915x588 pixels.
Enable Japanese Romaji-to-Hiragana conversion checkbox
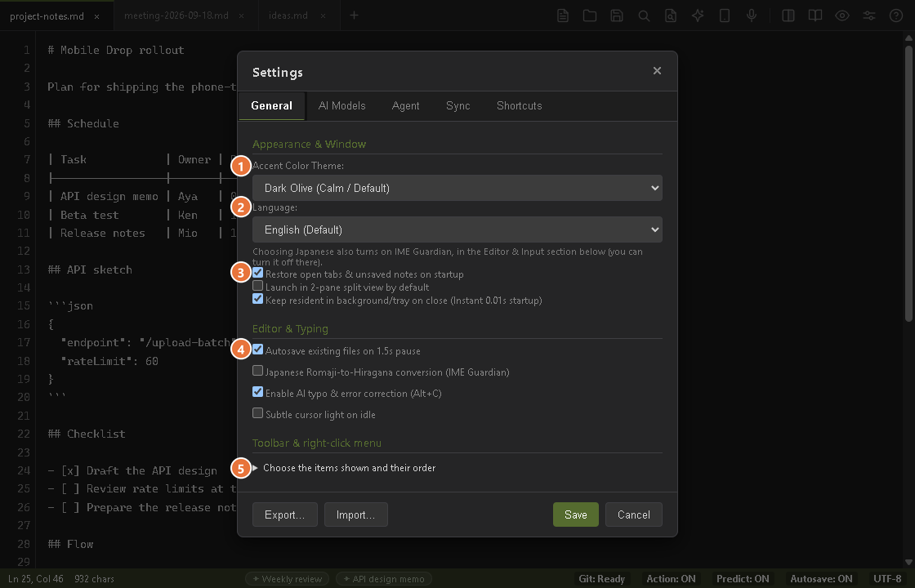click(257, 371)
